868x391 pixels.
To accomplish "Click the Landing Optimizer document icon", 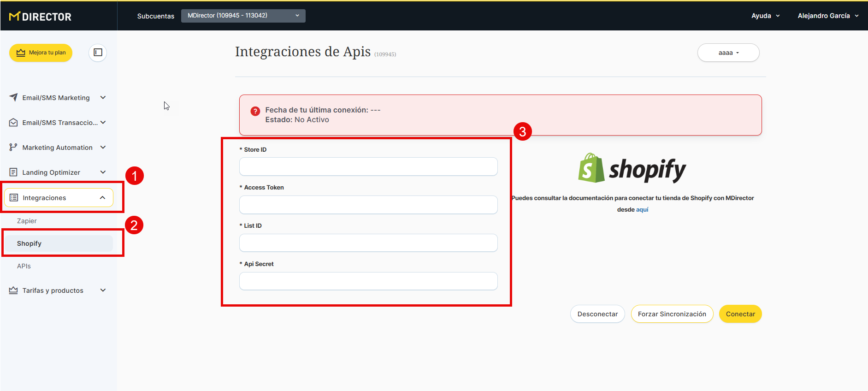I will pos(13,172).
